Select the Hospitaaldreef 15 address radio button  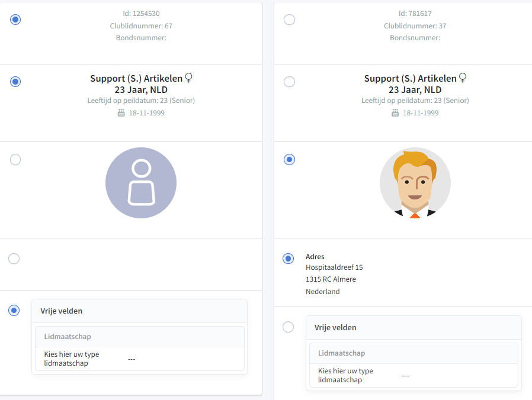click(288, 259)
